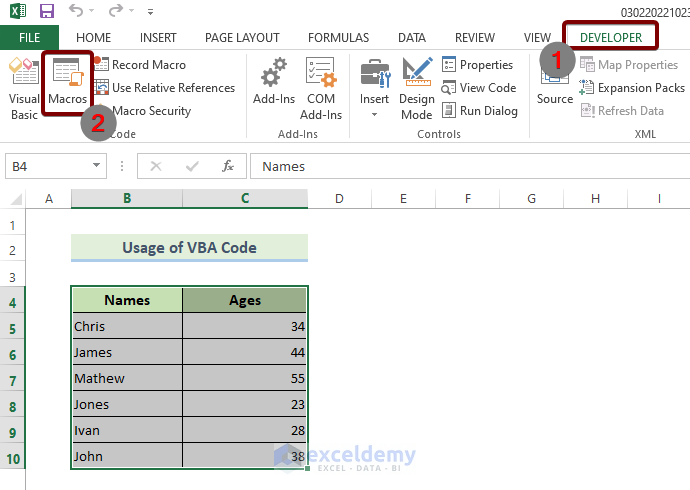
Task: Click the Record Macro button
Action: pyautogui.click(x=148, y=65)
